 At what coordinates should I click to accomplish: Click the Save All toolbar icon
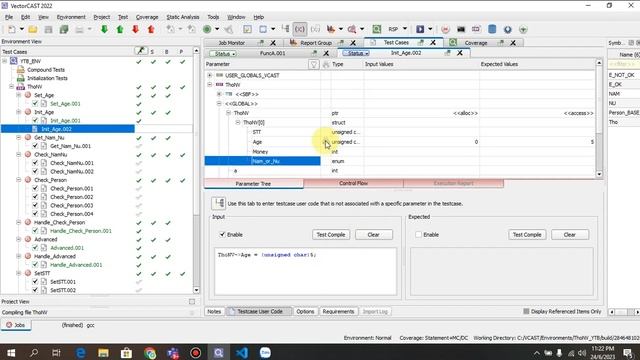64,29
